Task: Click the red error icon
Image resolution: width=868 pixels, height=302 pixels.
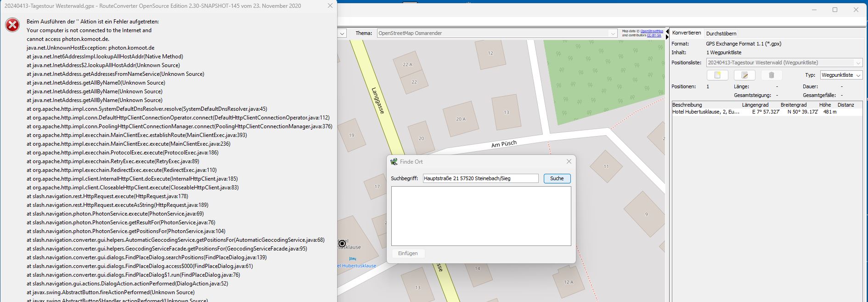Action: [12, 25]
